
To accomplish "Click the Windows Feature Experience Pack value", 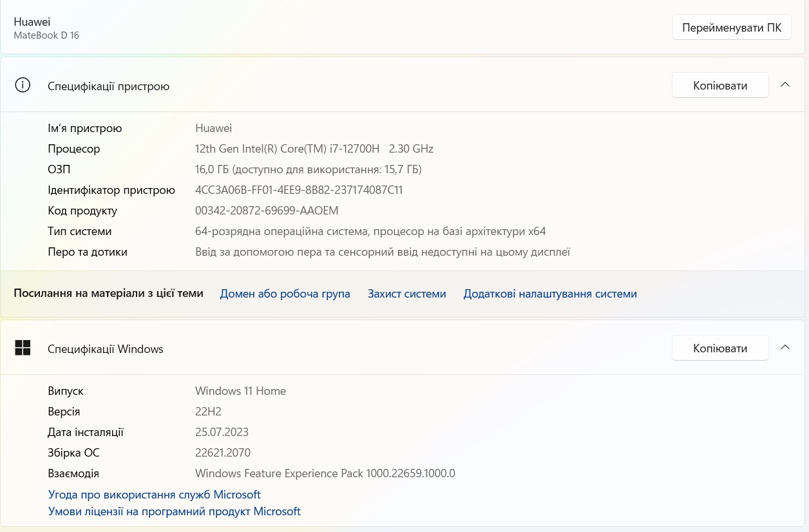I will point(325,473).
